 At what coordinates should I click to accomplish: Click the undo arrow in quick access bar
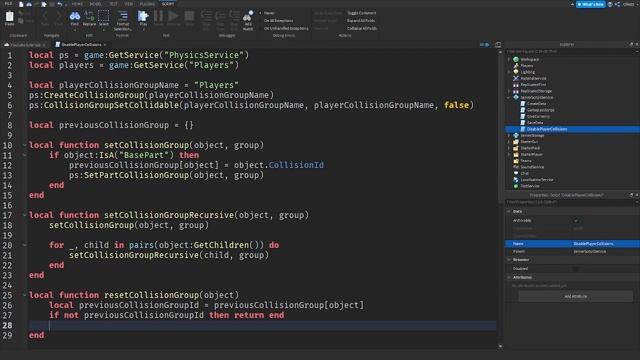(x=60, y=4)
